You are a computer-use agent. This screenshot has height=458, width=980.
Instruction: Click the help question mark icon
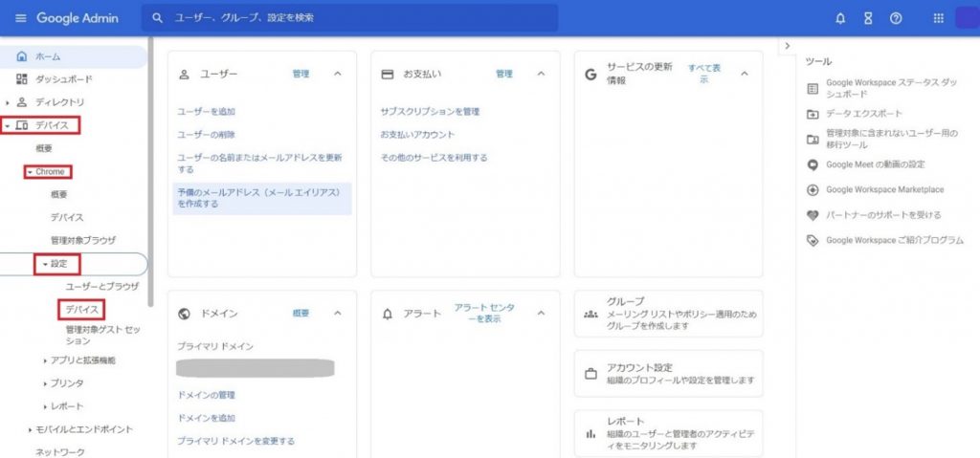coord(896,18)
